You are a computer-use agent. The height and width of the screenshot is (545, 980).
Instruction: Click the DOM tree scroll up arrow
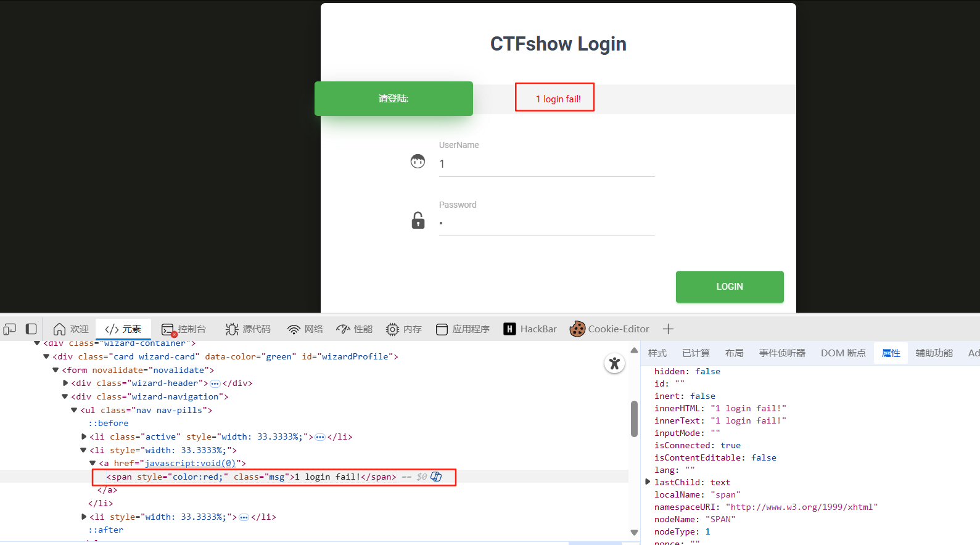[634, 350]
